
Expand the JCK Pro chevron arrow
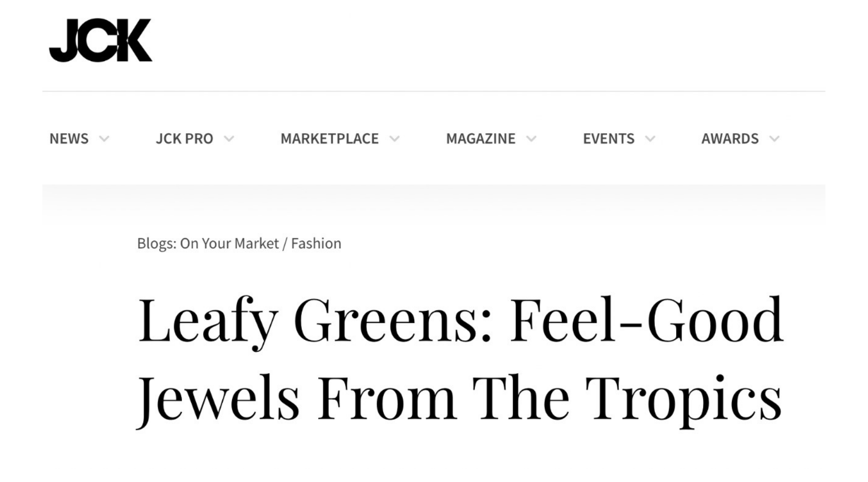[x=229, y=139]
